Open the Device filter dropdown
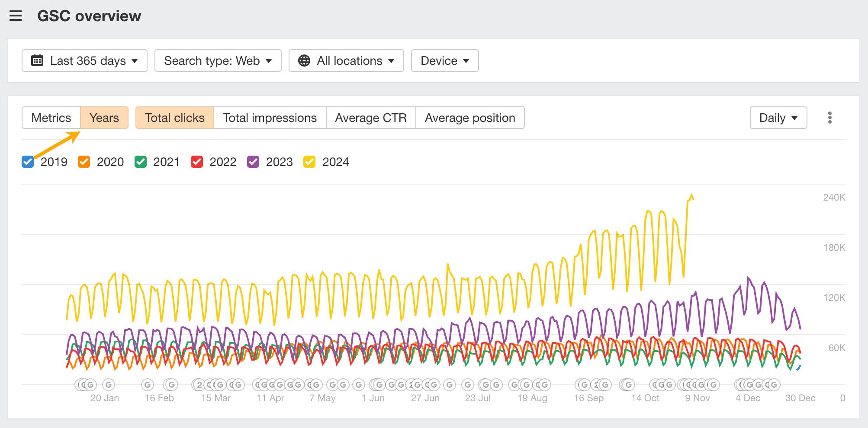This screenshot has width=868, height=428. click(444, 61)
